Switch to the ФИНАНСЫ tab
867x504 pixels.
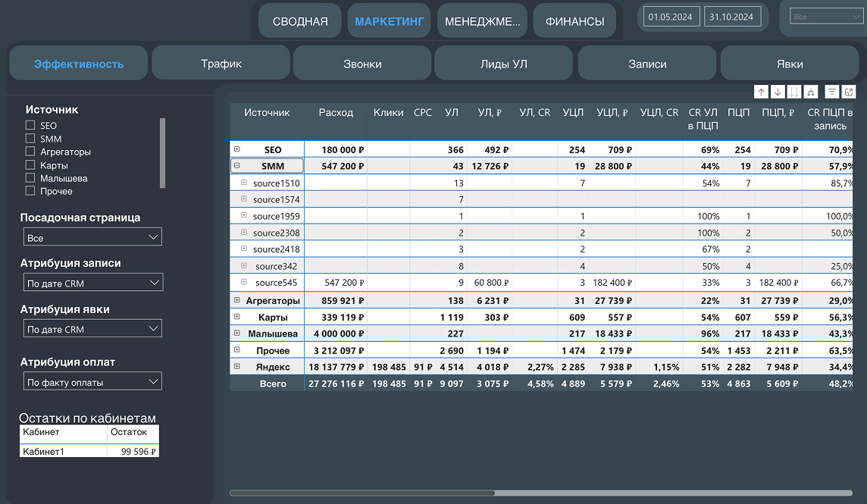[x=574, y=21]
